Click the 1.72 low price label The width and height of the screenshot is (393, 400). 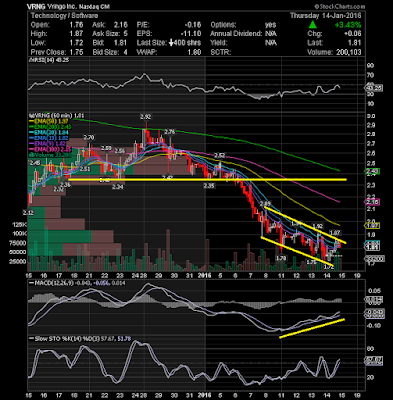pos(329,267)
